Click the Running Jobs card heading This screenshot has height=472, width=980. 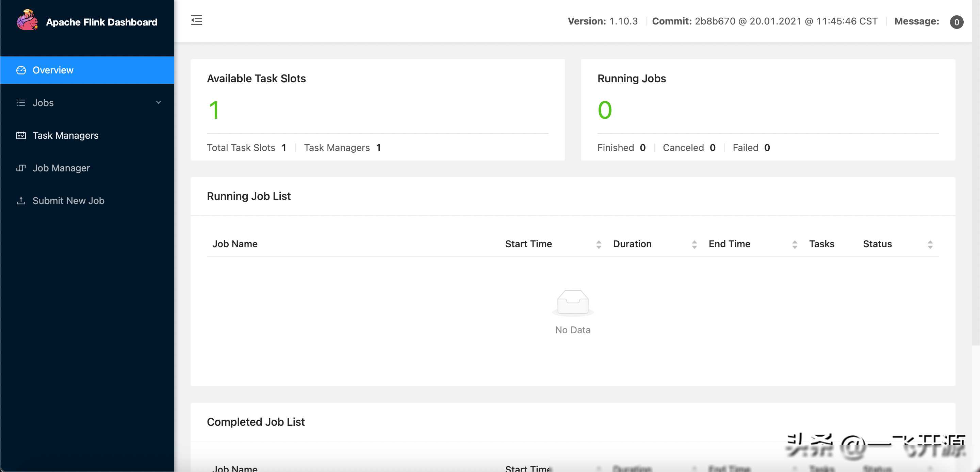pos(632,79)
